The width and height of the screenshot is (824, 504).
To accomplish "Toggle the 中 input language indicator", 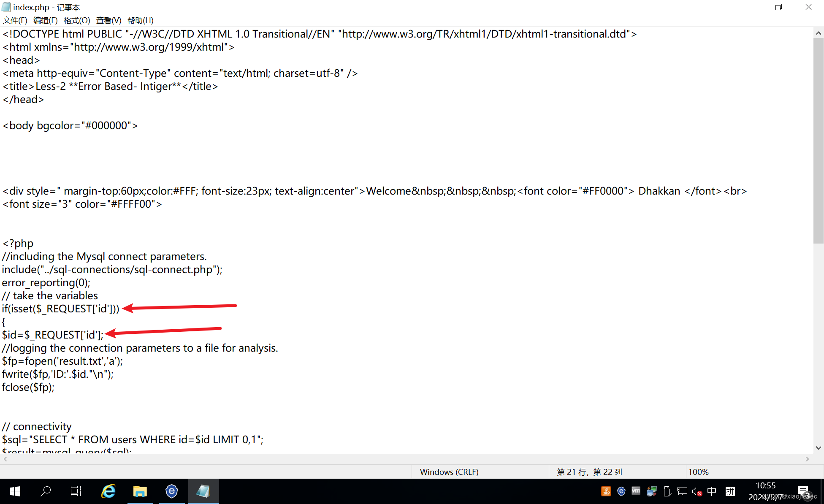I will 712,491.
